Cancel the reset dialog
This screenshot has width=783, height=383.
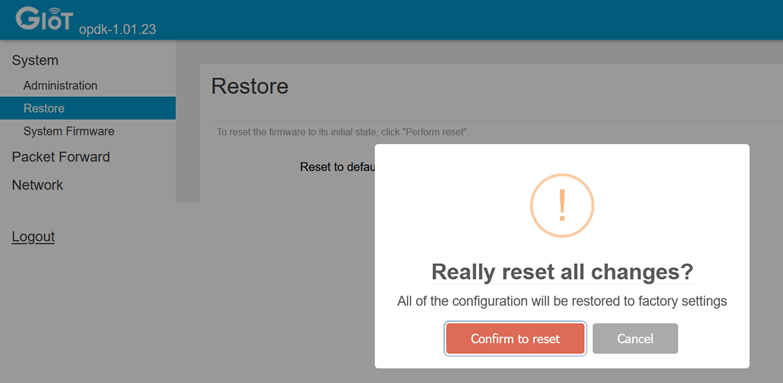[635, 339]
